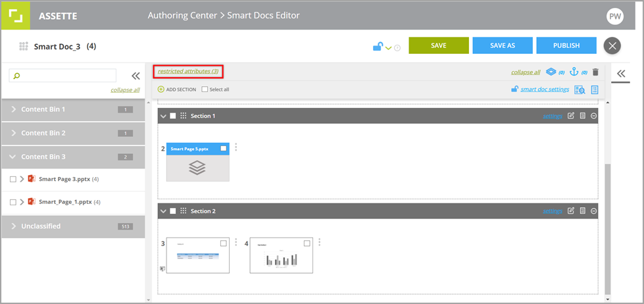Viewport: 644px width, 304px height.
Task: Click the editor vertical scrollbar thumb
Action: [x=608, y=229]
